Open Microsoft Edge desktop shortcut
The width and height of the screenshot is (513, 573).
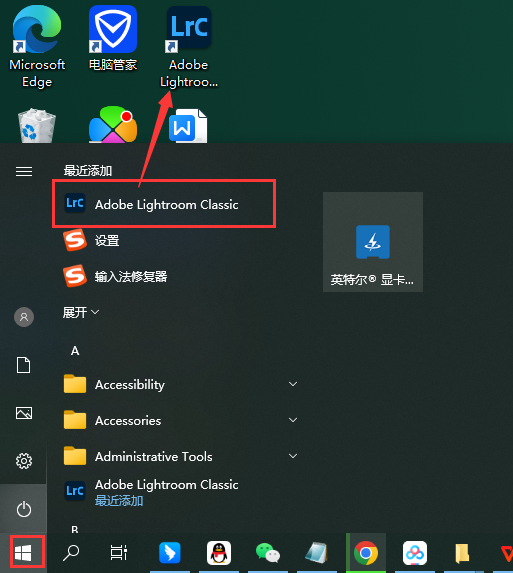(x=37, y=48)
